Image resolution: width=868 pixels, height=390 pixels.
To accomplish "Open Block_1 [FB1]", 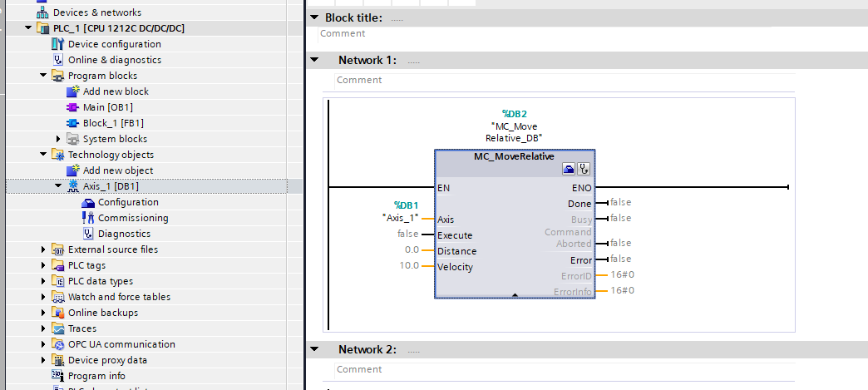I will pos(113,123).
